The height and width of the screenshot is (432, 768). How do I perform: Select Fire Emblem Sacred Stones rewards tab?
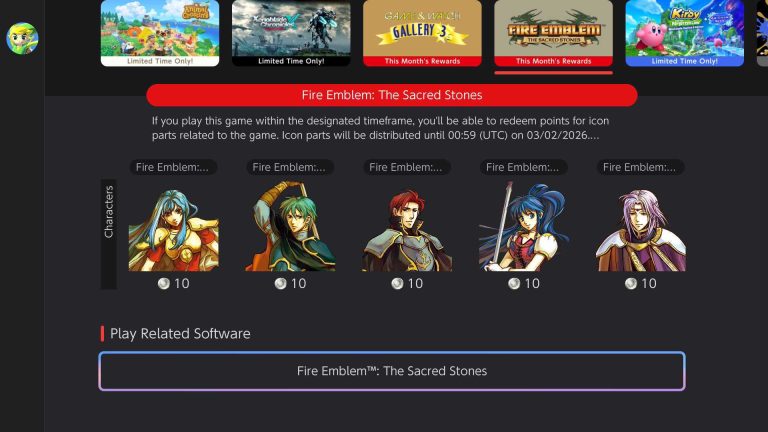[553, 33]
